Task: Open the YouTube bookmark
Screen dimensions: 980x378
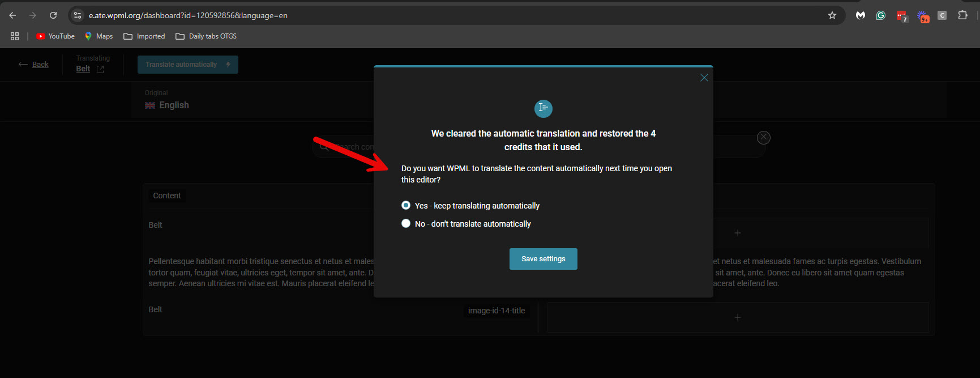Action: pyautogui.click(x=55, y=36)
